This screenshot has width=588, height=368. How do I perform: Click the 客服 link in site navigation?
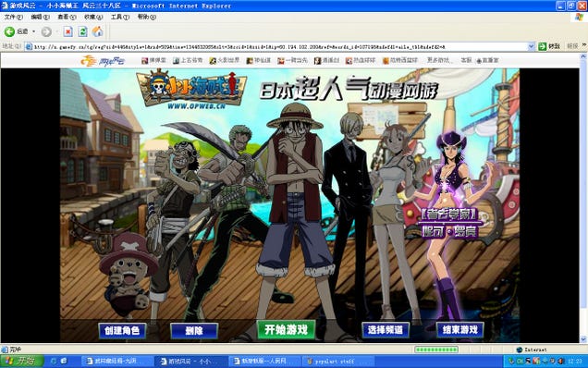[466, 60]
